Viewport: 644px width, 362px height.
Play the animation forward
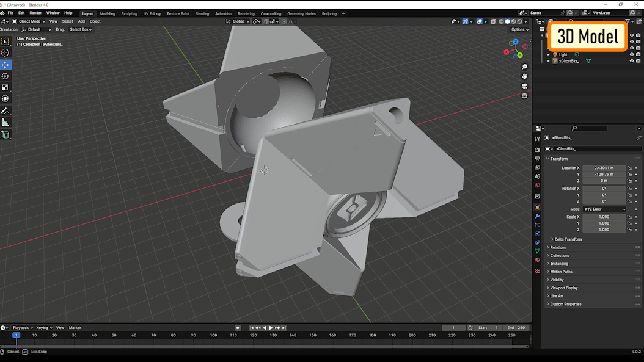tap(271, 328)
